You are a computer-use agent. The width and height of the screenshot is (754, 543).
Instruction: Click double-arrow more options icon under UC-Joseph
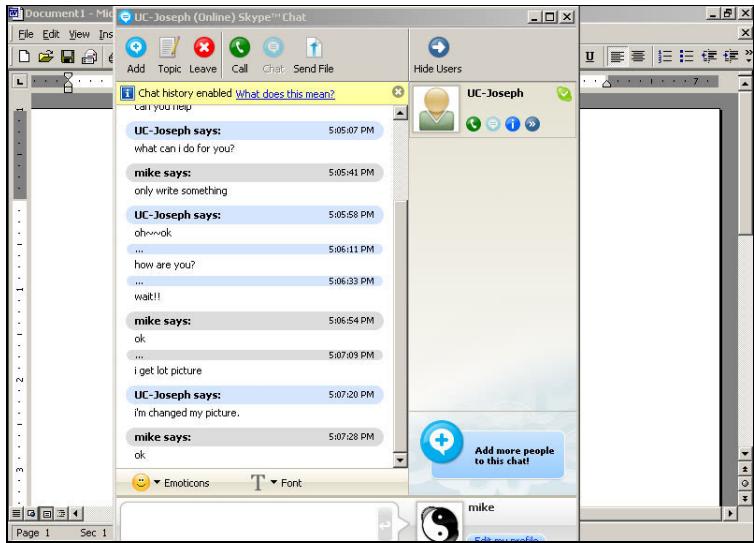(x=532, y=124)
